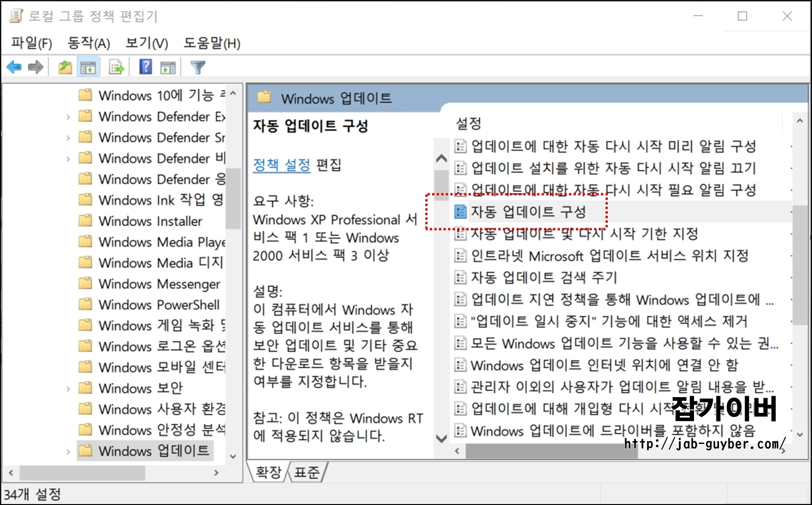Select 인트라넷 Microsoft 업데이트 서비스 위치 지정
Viewport: 812px width, 505px height.
tap(601, 255)
